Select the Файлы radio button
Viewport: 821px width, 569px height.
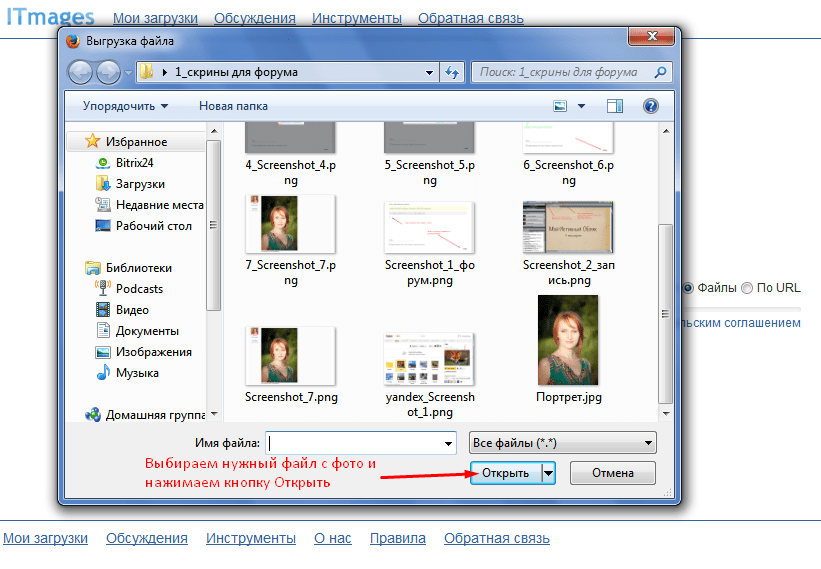point(688,288)
